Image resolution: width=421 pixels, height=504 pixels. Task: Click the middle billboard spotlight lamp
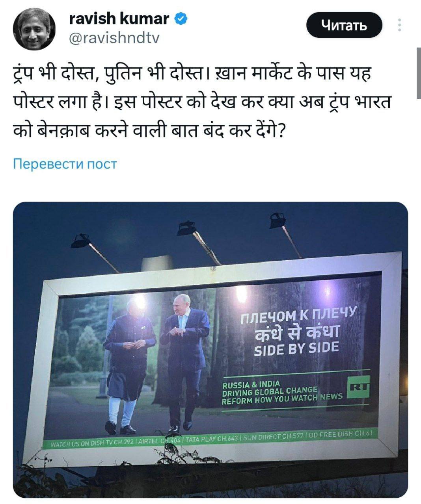pyautogui.click(x=187, y=228)
